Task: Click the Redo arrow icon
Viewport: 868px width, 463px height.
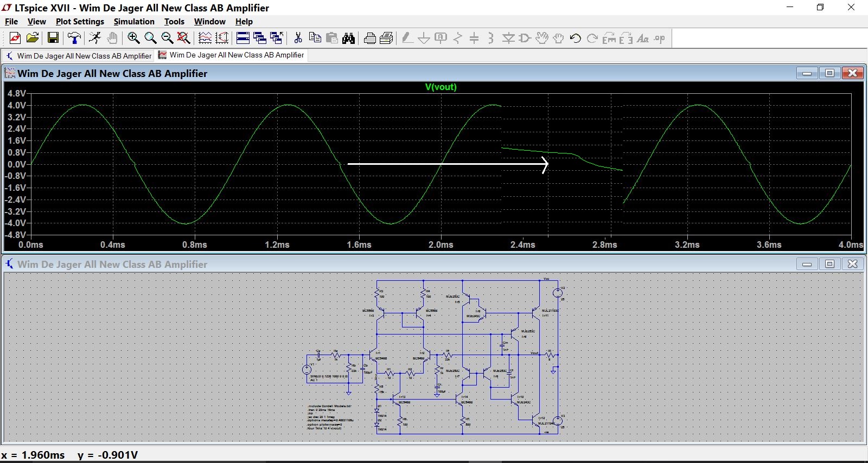Action: [x=592, y=38]
